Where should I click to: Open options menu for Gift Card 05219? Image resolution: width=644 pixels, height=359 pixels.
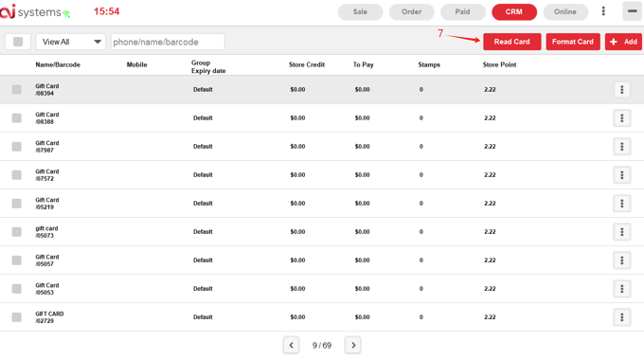click(x=622, y=204)
